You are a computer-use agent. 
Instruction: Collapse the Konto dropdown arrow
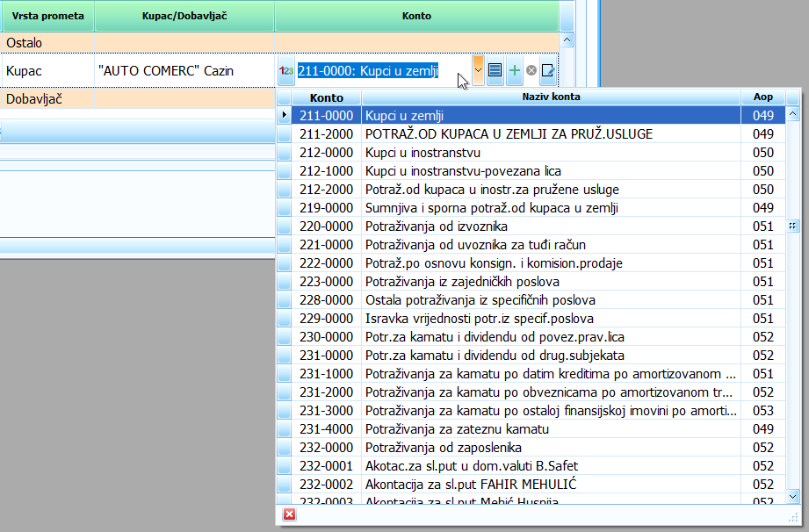pos(478,70)
